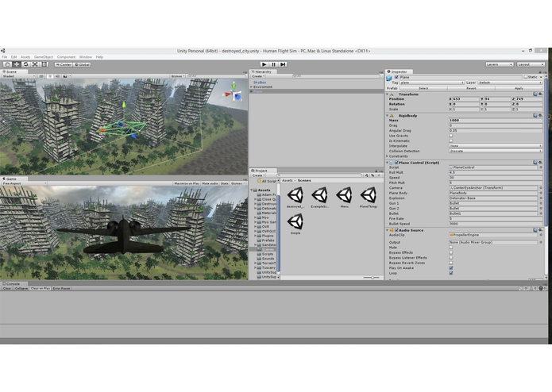Screen dimensions: 552x392
Task: Select the Simple scene asset
Action: pos(295,225)
